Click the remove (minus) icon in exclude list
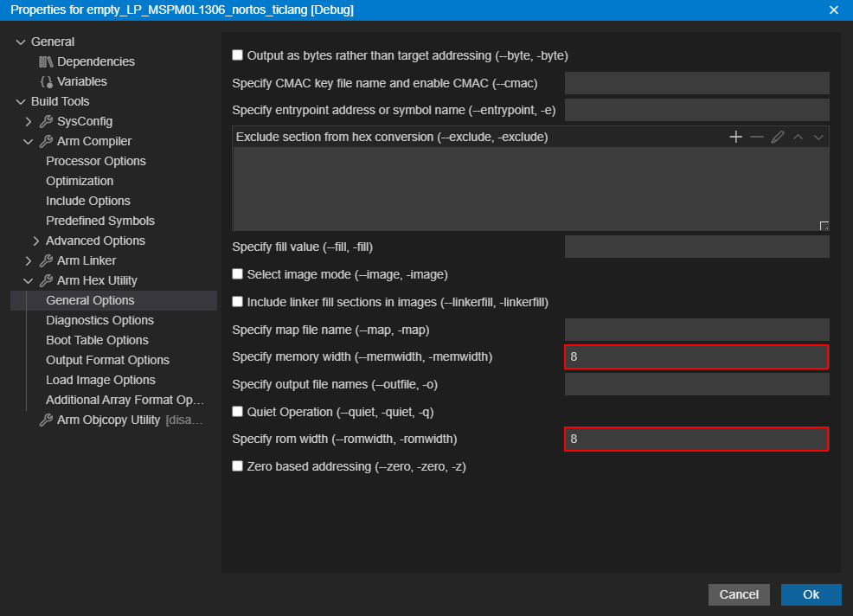This screenshot has height=616, width=853. 757,137
